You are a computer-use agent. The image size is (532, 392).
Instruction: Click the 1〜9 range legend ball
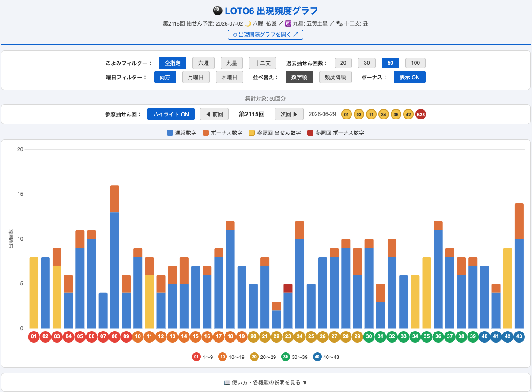pos(196,357)
